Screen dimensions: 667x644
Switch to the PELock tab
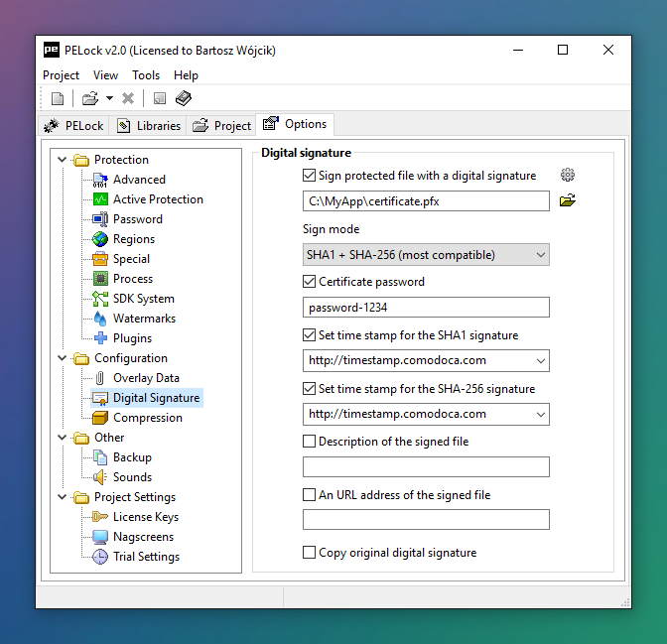[x=74, y=126]
